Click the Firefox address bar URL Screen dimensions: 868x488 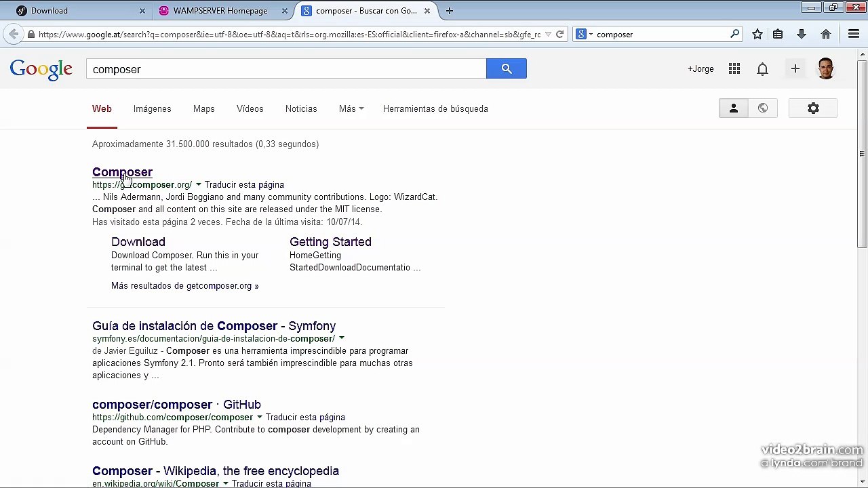point(290,34)
